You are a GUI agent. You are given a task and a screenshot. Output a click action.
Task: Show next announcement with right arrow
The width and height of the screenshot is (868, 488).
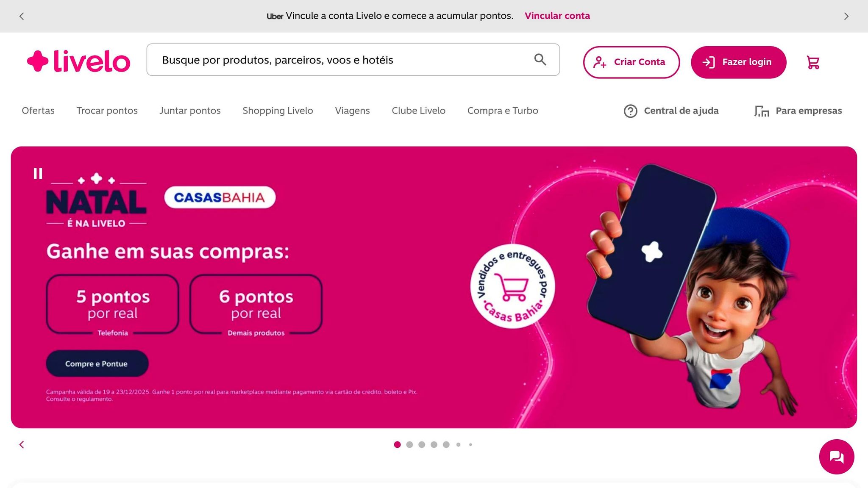pyautogui.click(x=846, y=16)
